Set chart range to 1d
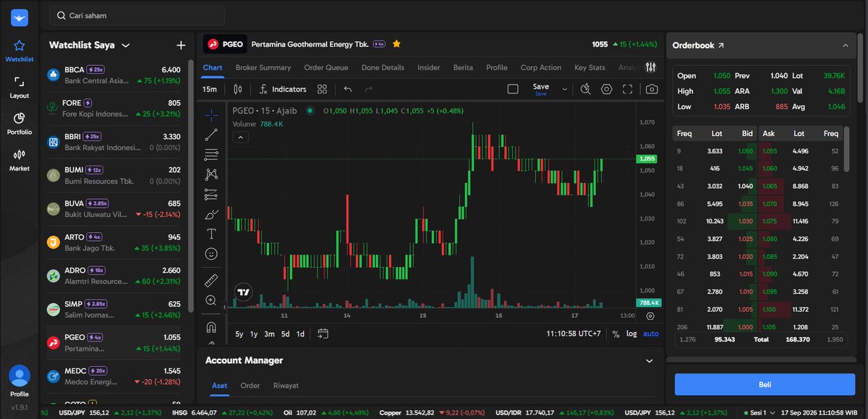868x419 pixels. click(x=300, y=334)
